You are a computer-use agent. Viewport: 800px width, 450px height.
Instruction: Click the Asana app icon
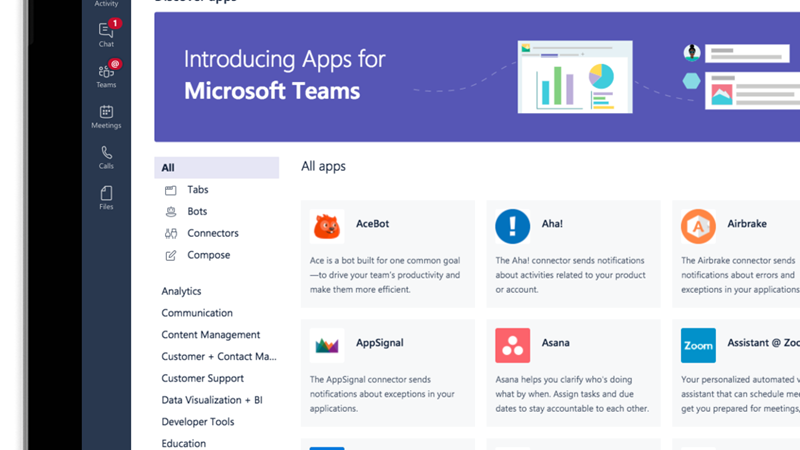(x=513, y=345)
